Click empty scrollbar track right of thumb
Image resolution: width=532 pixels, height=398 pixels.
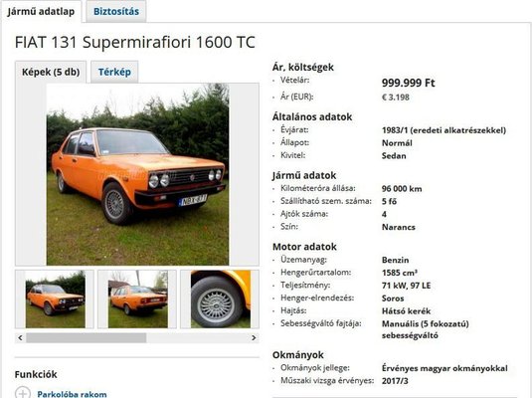198,338
